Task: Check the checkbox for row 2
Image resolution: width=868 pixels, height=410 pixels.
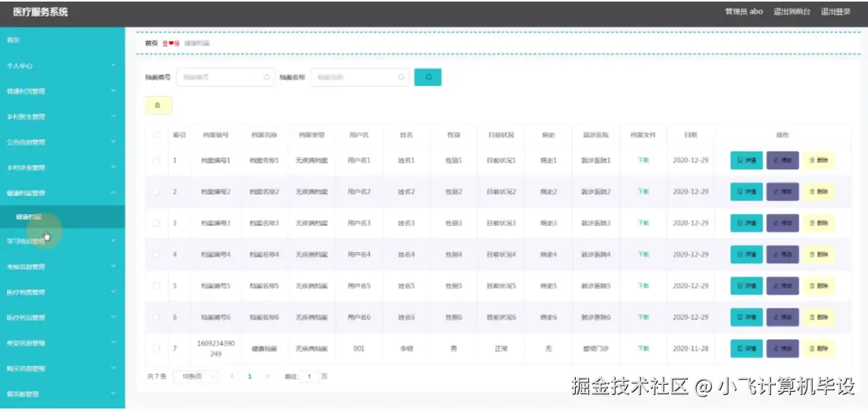Action: pos(157,191)
